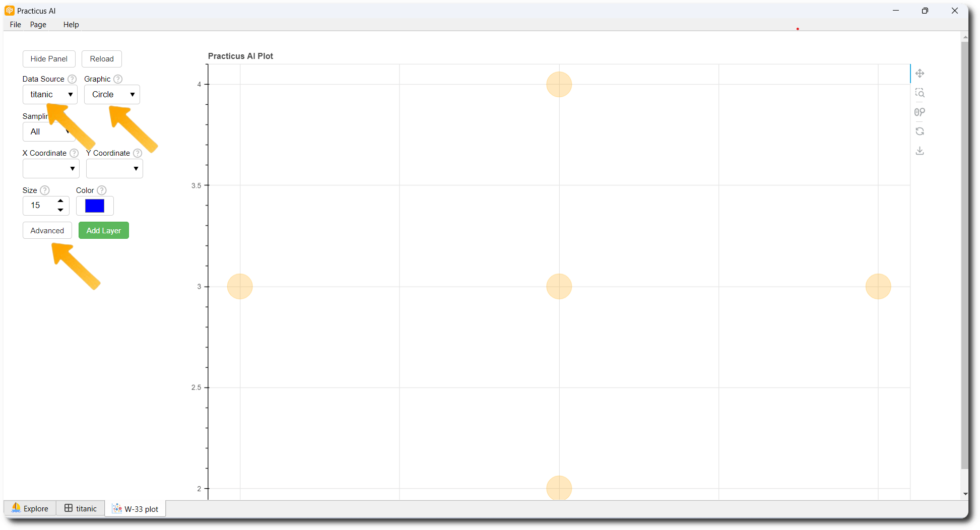Screen dimensions: 980x530
Task: Click the Reset plot icon
Action: coord(920,131)
